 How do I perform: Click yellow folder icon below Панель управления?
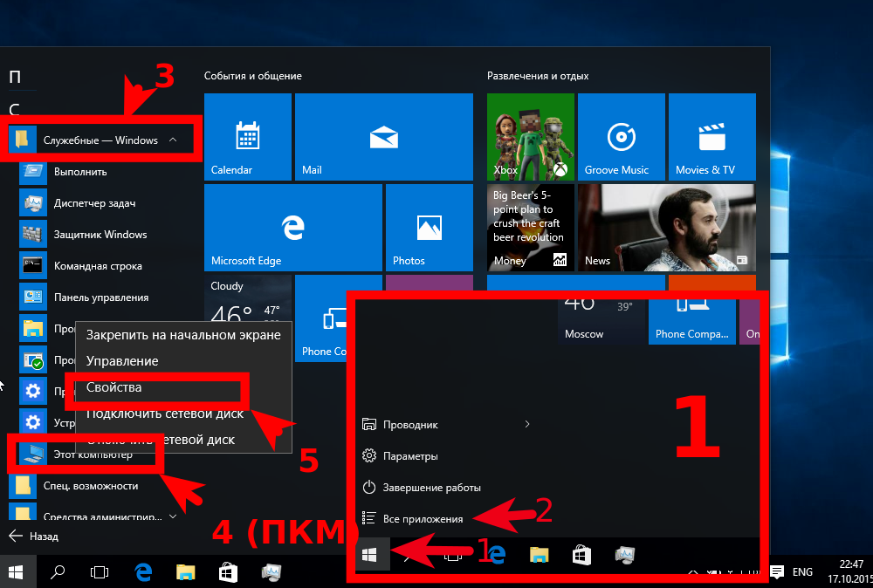33,329
